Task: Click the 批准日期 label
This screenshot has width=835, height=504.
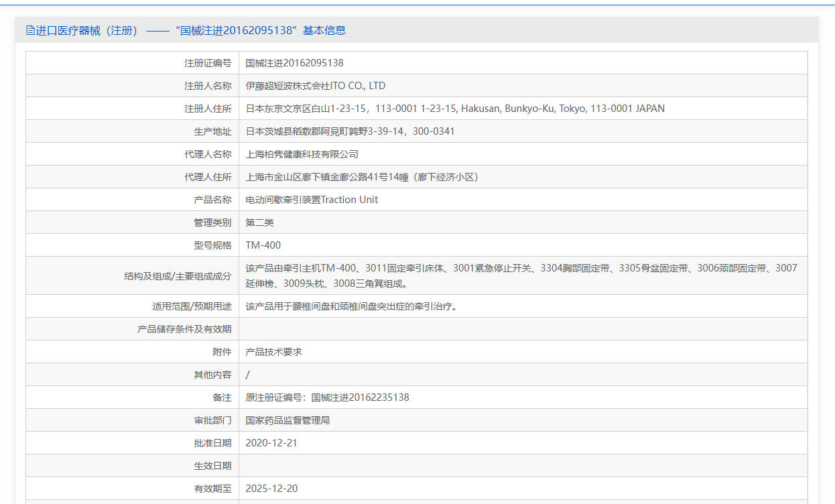Action: tap(212, 443)
